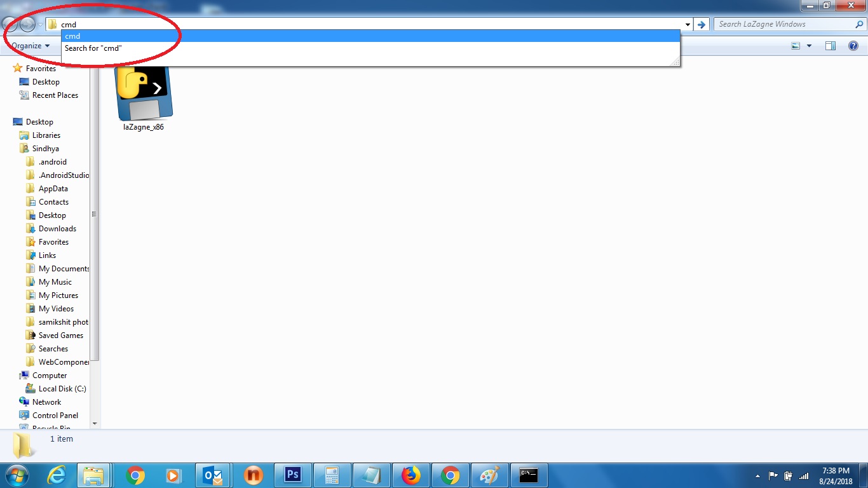The image size is (868, 488).
Task: Open the Saved Games folder
Action: click(x=60, y=335)
